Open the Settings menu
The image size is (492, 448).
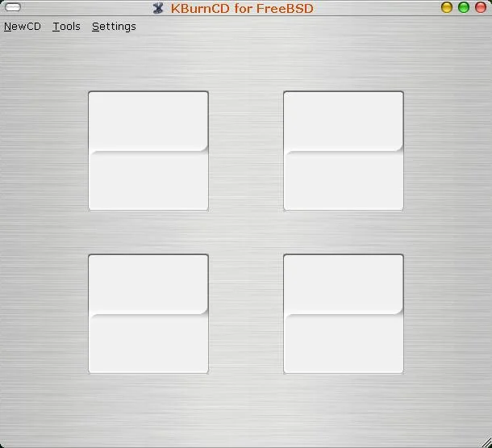coord(114,26)
